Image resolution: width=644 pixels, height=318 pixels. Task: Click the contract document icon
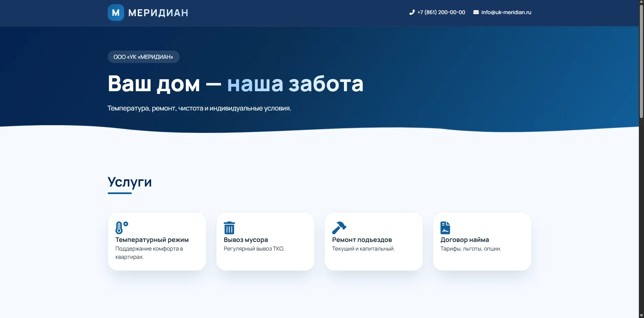coord(445,228)
